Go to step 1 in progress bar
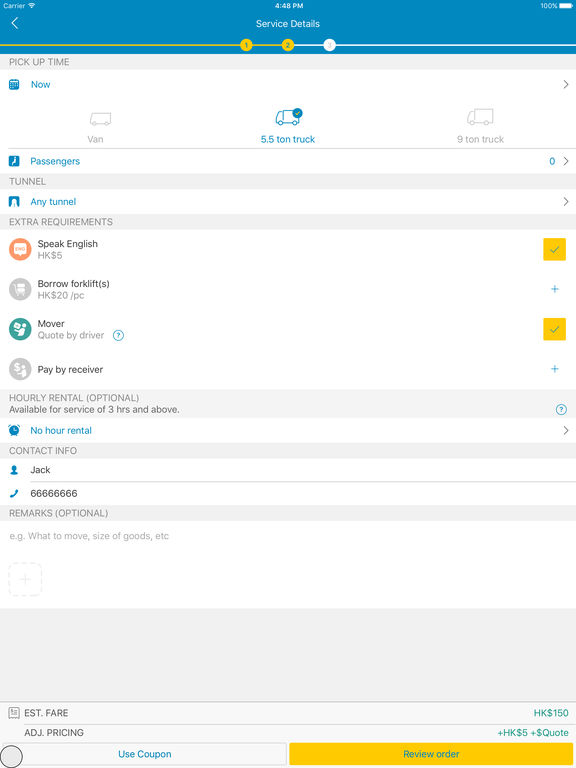Screen dimensions: 576x768 246,46
